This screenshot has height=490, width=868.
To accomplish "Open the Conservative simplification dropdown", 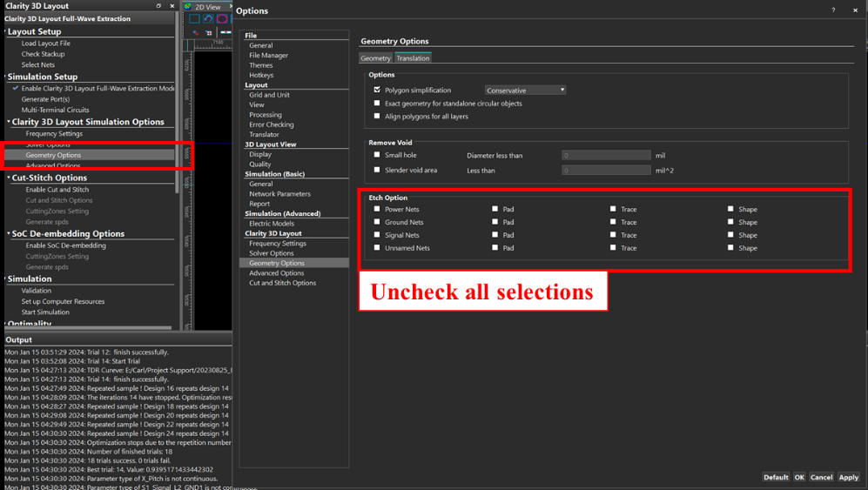I will (525, 91).
